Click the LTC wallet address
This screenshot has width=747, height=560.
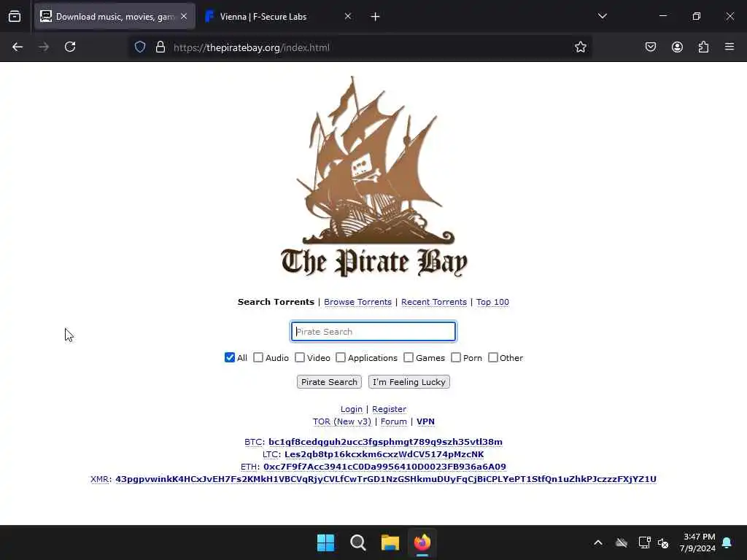(x=384, y=454)
